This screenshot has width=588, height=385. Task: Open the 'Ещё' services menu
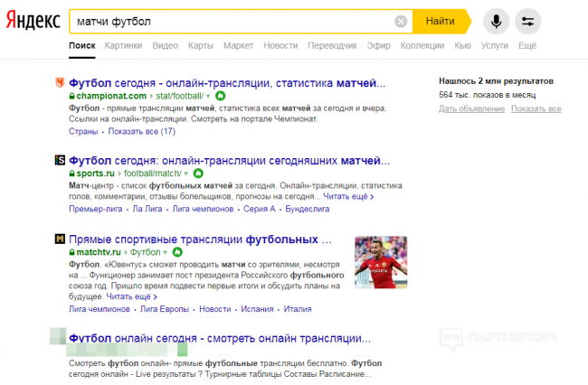[527, 45]
